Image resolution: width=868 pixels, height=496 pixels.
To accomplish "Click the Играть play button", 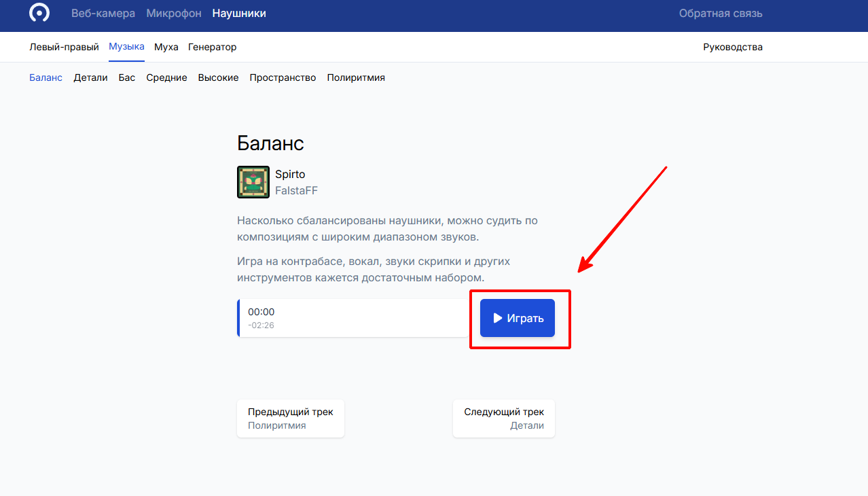I will tap(518, 318).
